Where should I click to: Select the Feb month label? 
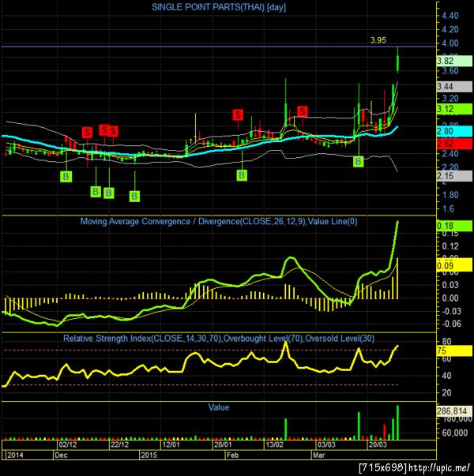pos(232,455)
